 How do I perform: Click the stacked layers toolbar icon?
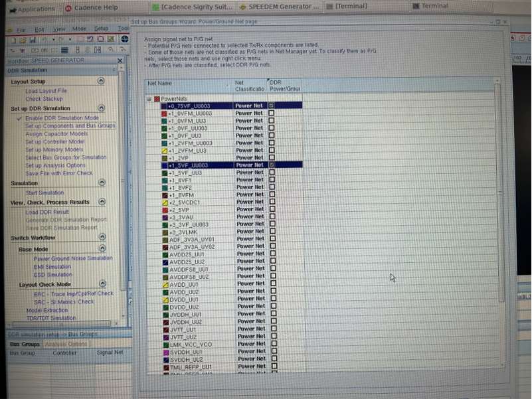[65, 50]
